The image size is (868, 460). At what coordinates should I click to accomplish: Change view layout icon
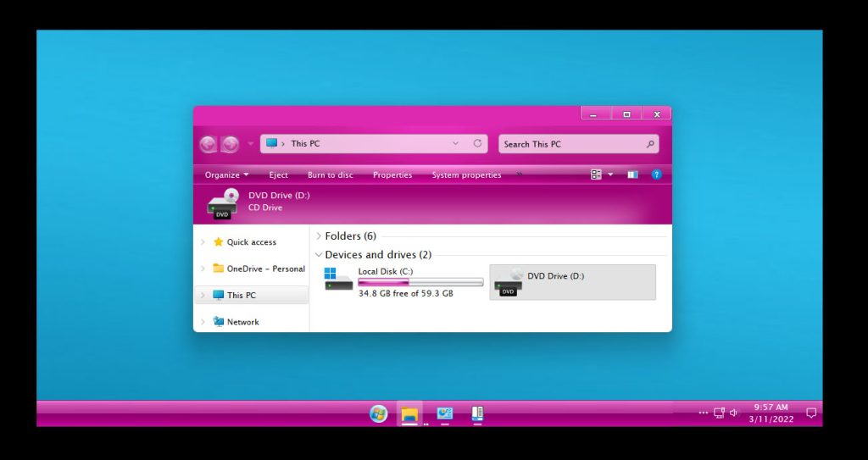[596, 175]
